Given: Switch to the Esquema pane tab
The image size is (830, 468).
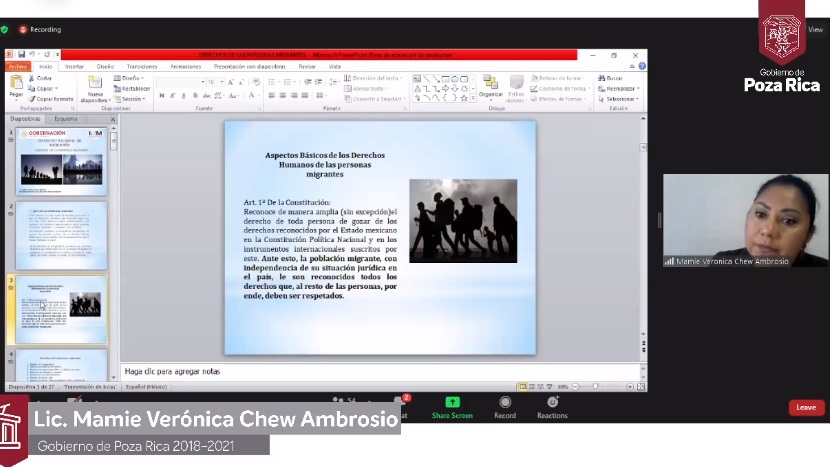Looking at the screenshot, I should coord(66,119).
